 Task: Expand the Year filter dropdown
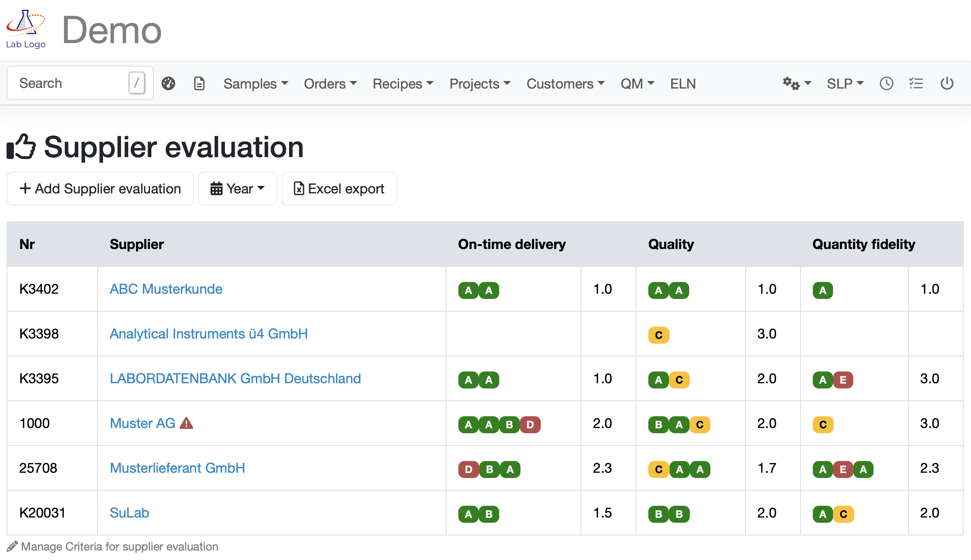237,189
